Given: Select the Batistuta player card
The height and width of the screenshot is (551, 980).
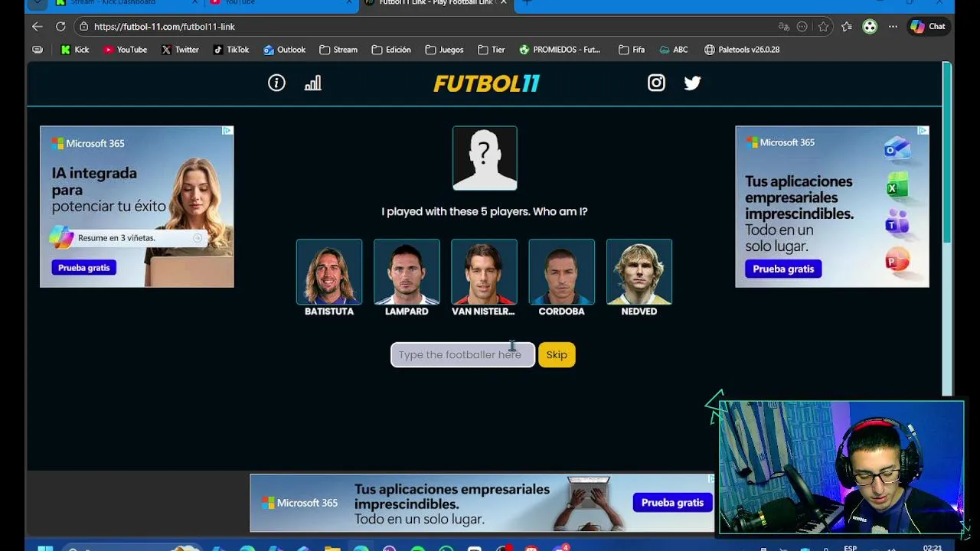Looking at the screenshot, I should pyautogui.click(x=329, y=278).
